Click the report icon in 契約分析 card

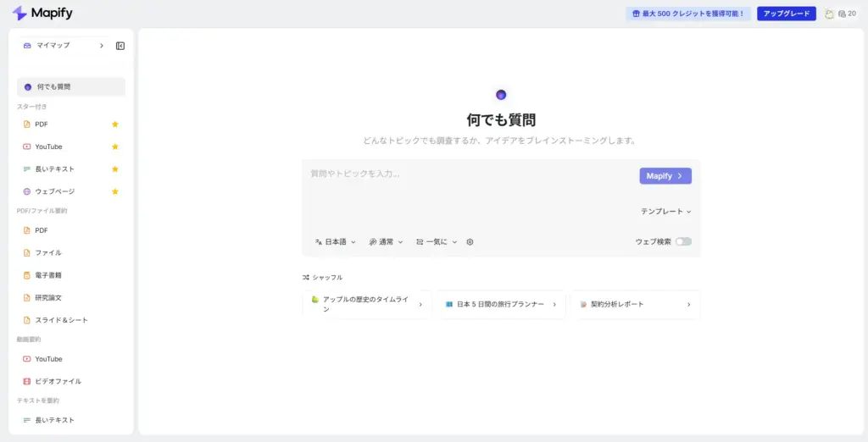[x=583, y=304]
